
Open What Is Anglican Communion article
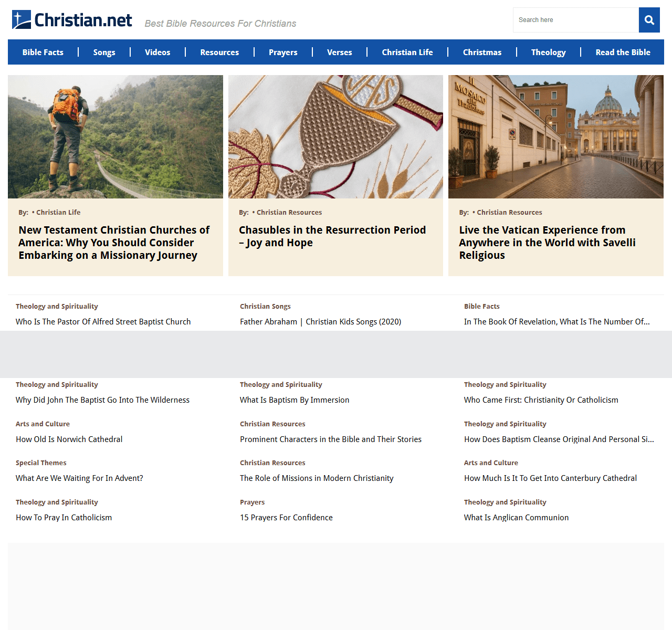516,518
